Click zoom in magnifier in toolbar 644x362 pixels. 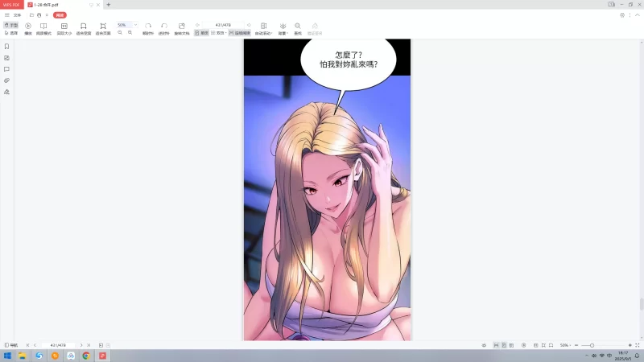click(130, 32)
